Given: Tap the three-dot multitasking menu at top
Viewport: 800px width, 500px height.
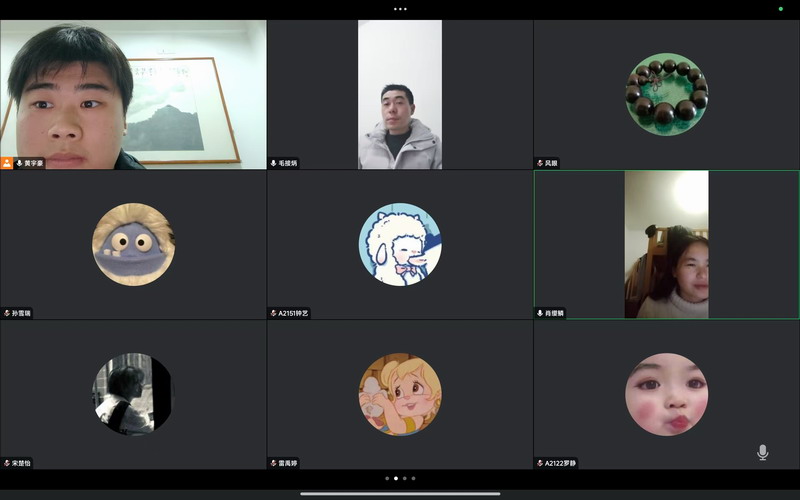Looking at the screenshot, I should [400, 9].
